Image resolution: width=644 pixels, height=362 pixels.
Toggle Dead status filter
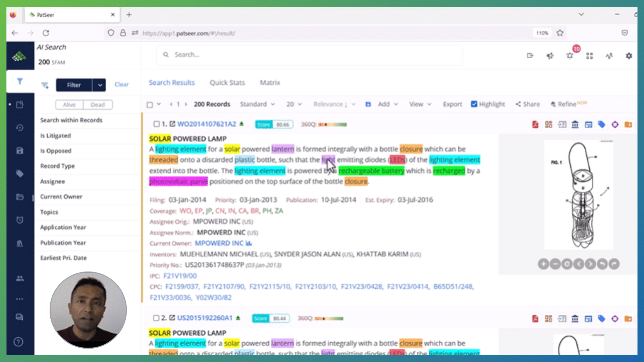(98, 105)
